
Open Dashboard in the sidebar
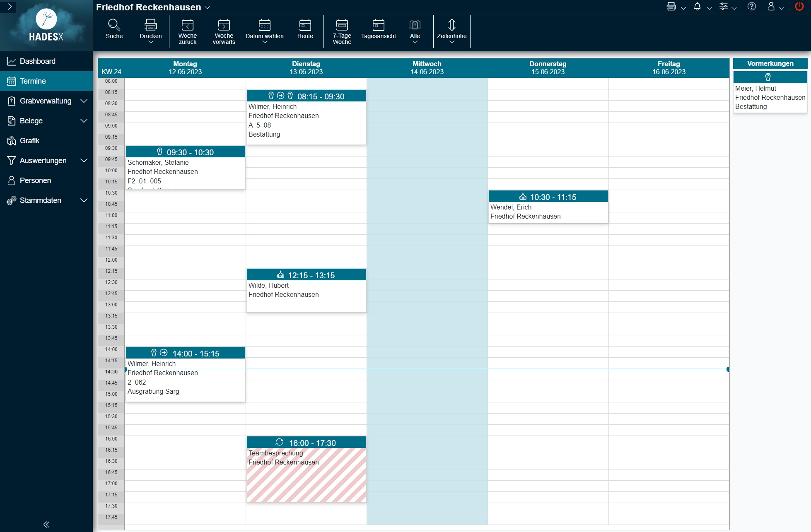coord(37,61)
